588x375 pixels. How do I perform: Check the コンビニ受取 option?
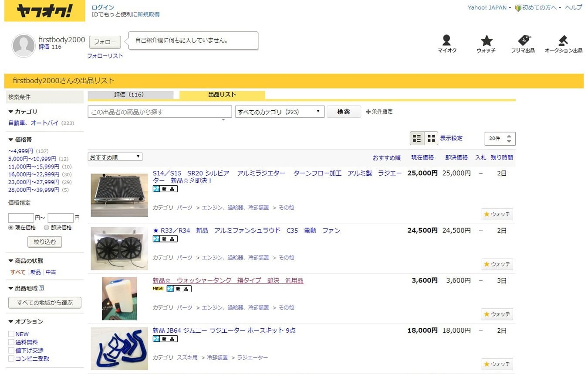11,358
